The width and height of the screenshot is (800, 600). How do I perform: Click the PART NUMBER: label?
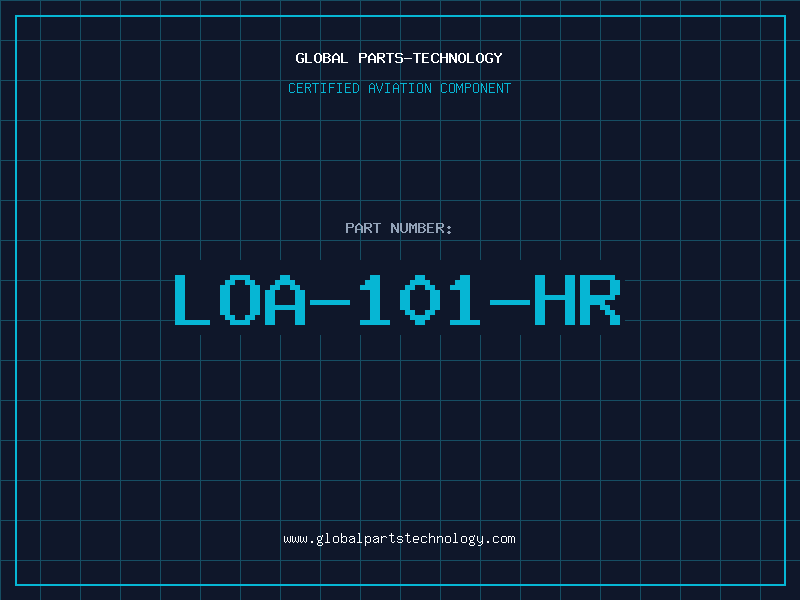tap(398, 228)
